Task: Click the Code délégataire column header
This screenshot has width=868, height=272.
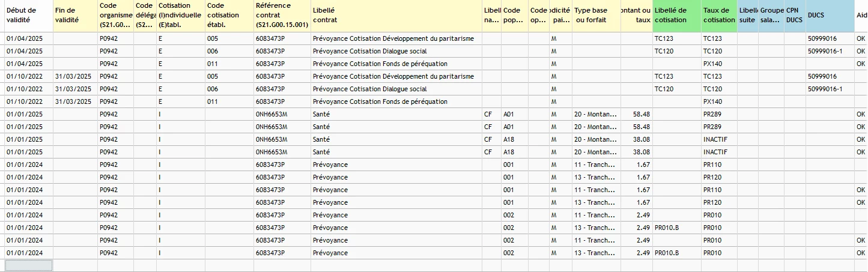Action: coord(145,16)
